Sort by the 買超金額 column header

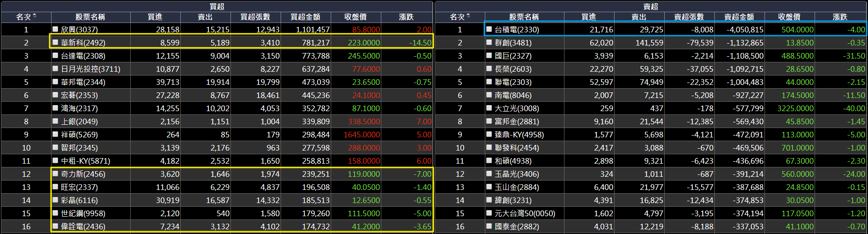305,17
